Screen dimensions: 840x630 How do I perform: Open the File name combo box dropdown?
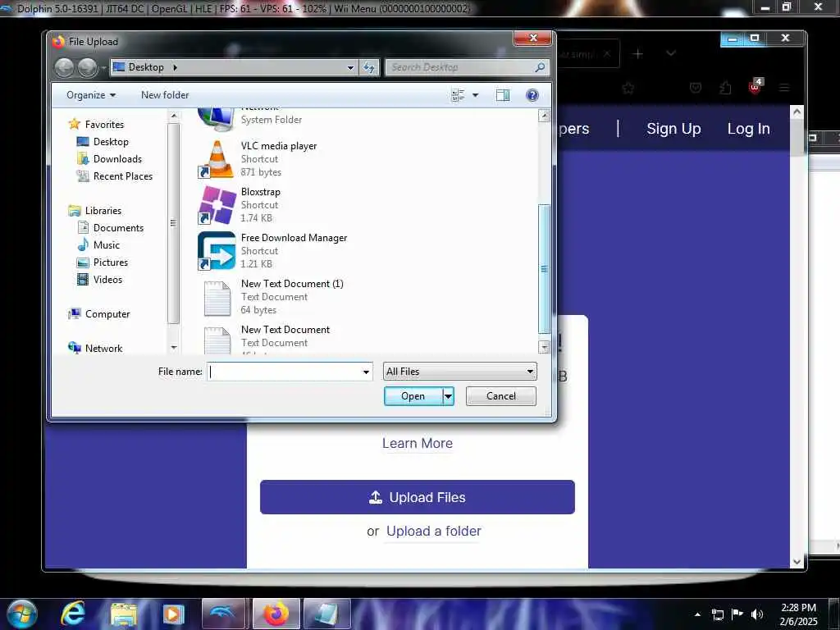click(x=367, y=372)
